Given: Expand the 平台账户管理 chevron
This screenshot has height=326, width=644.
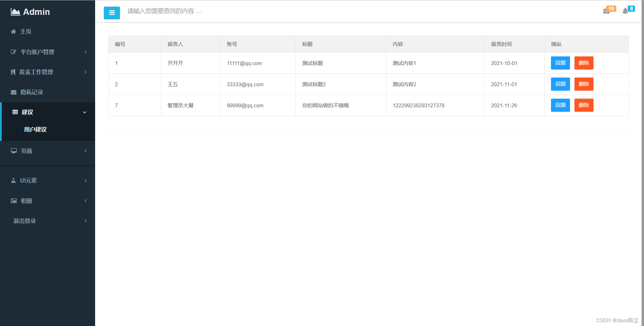Looking at the screenshot, I should click(85, 52).
